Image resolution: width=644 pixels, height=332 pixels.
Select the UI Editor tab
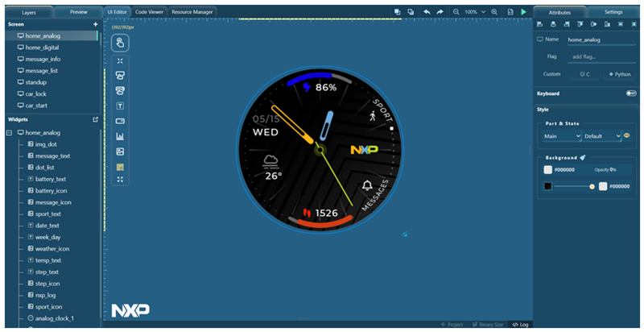tap(117, 12)
